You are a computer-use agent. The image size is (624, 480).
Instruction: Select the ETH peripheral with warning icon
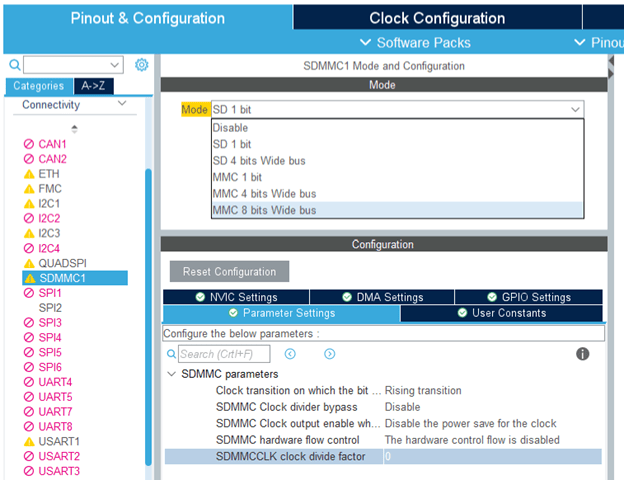(x=48, y=174)
